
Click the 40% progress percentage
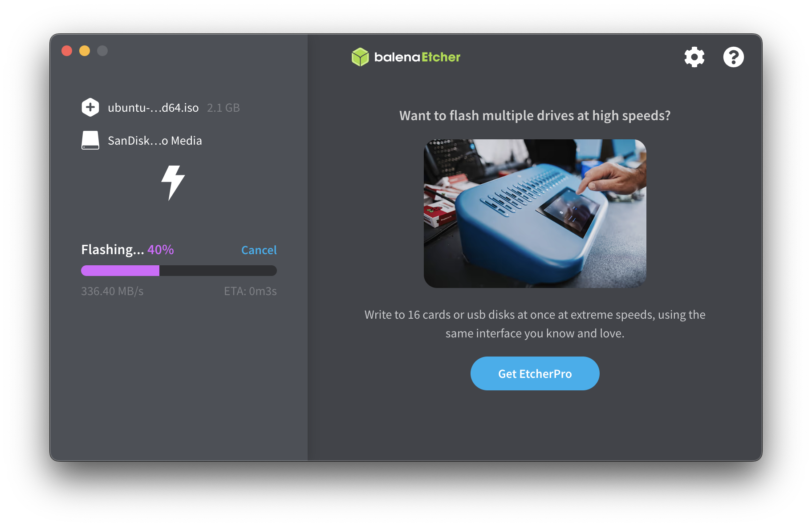(161, 250)
